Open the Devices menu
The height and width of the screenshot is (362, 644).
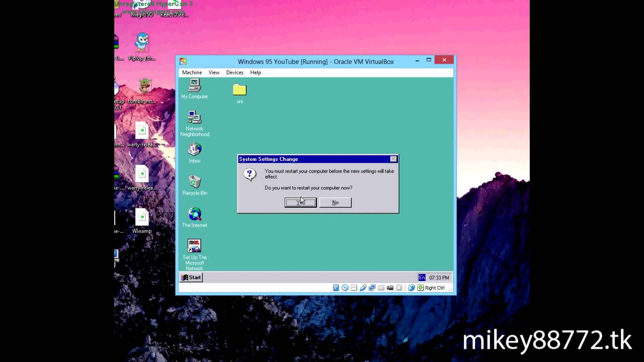point(234,72)
